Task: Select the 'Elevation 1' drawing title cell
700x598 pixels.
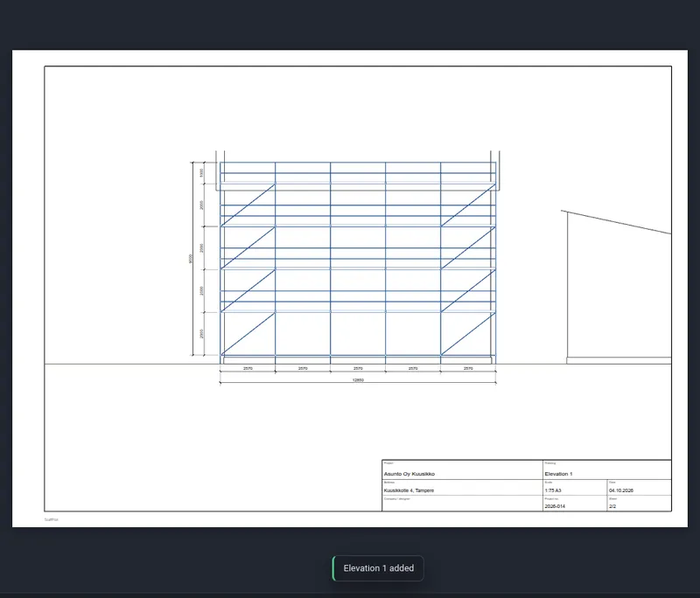Action: click(607, 470)
